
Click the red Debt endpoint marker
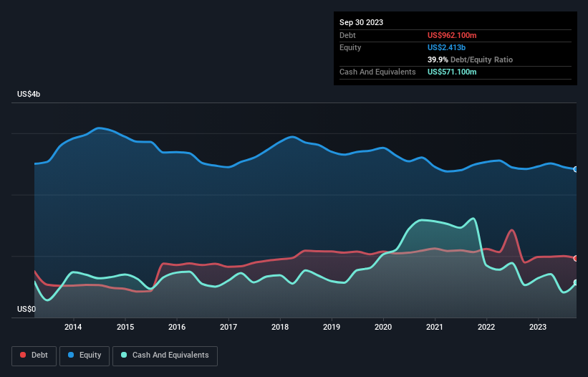pos(576,259)
